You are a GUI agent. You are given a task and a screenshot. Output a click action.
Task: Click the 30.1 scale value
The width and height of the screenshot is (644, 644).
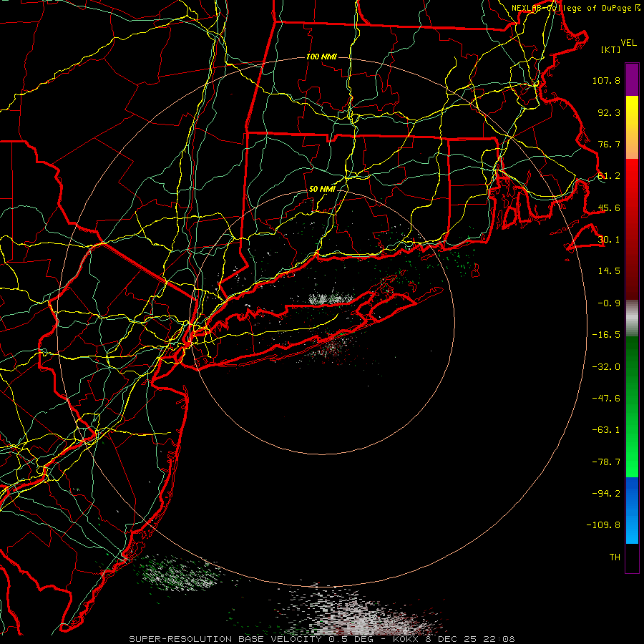click(609, 240)
